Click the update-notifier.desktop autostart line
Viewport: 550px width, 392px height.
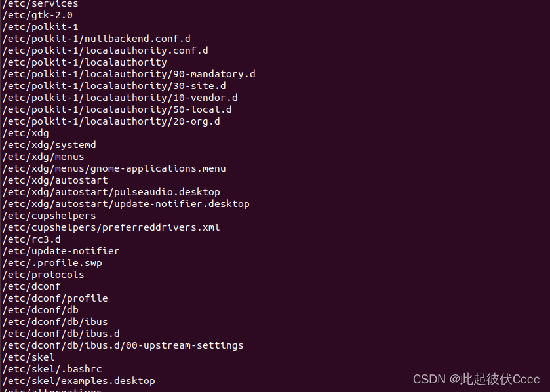pos(126,204)
